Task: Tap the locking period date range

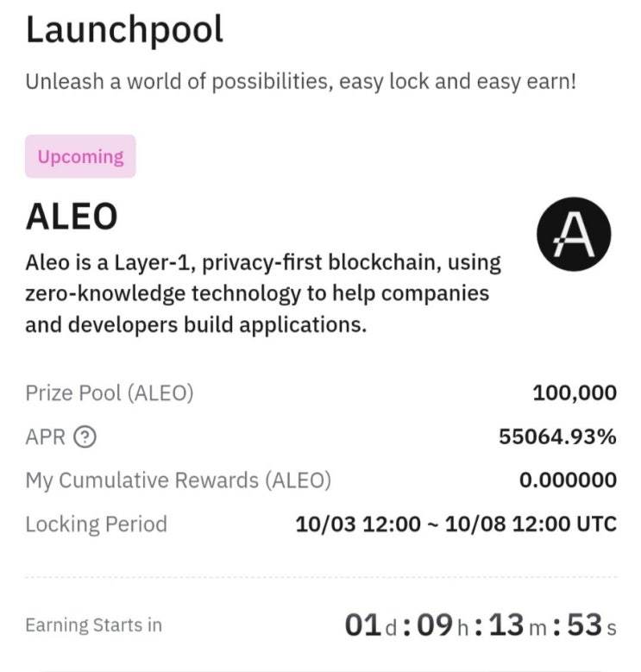Action: (456, 524)
